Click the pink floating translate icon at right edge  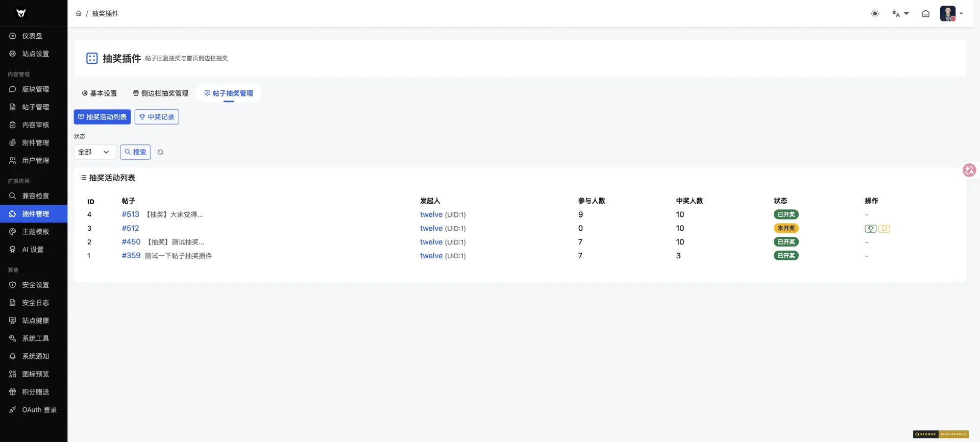tap(969, 170)
